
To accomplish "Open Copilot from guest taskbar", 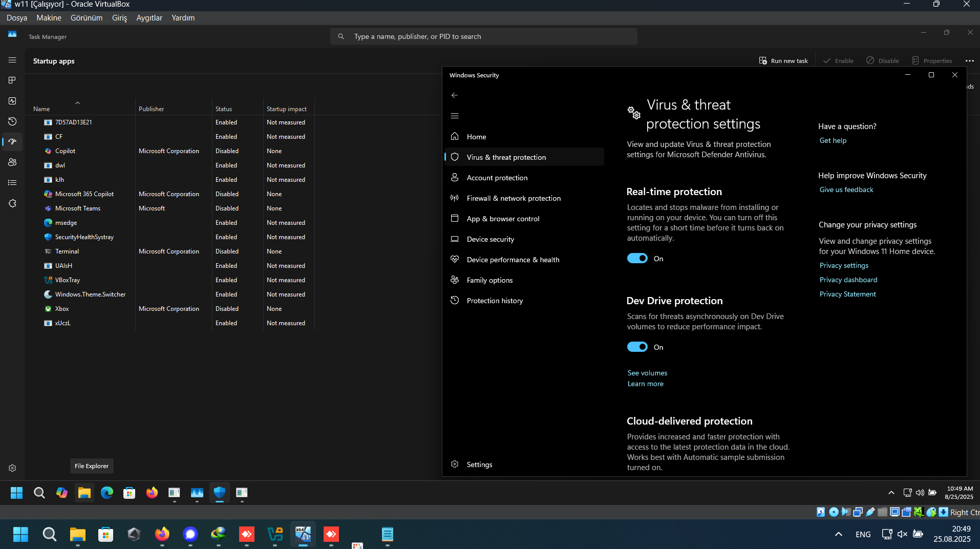I will [62, 493].
